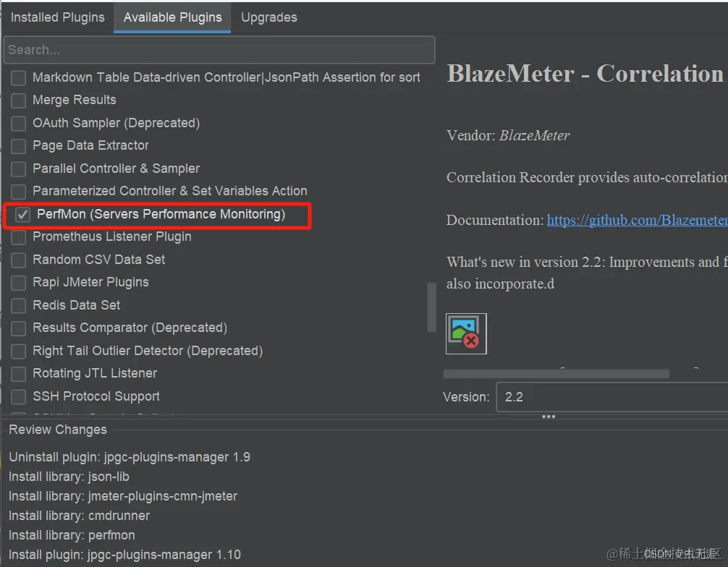Image resolution: width=728 pixels, height=567 pixels.
Task: Tick Right Tail Outlier Detector checkbox
Action: click(x=19, y=351)
